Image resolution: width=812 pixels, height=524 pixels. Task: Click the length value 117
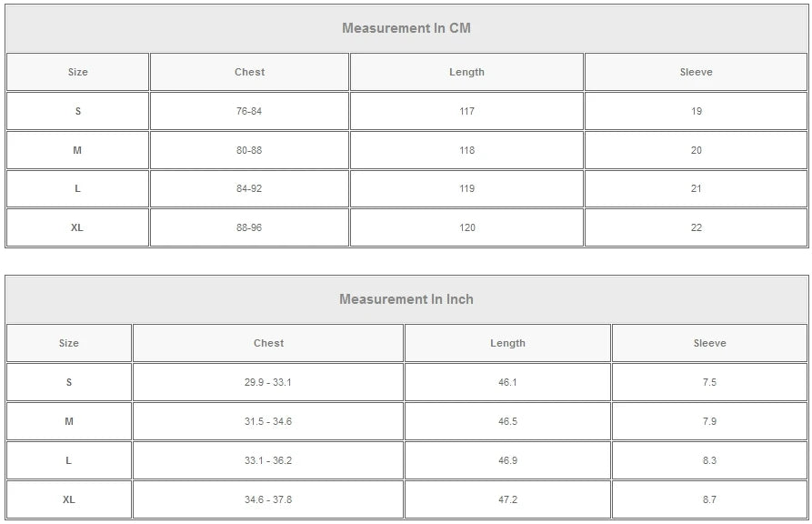pyautogui.click(x=466, y=111)
